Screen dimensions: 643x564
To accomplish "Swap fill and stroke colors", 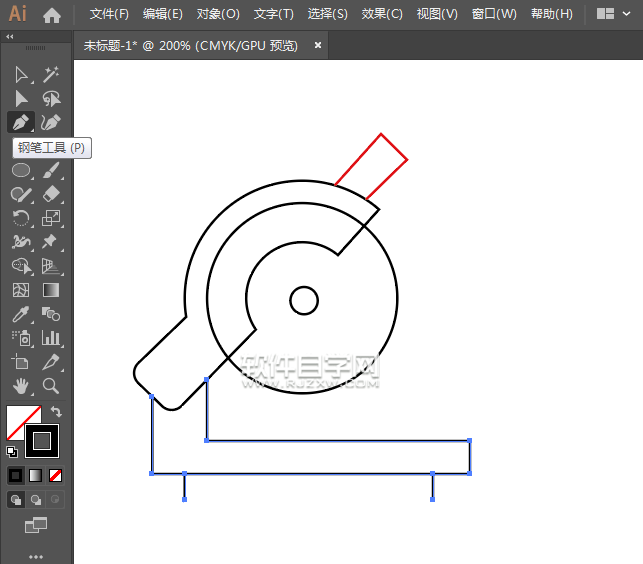I will (x=57, y=411).
